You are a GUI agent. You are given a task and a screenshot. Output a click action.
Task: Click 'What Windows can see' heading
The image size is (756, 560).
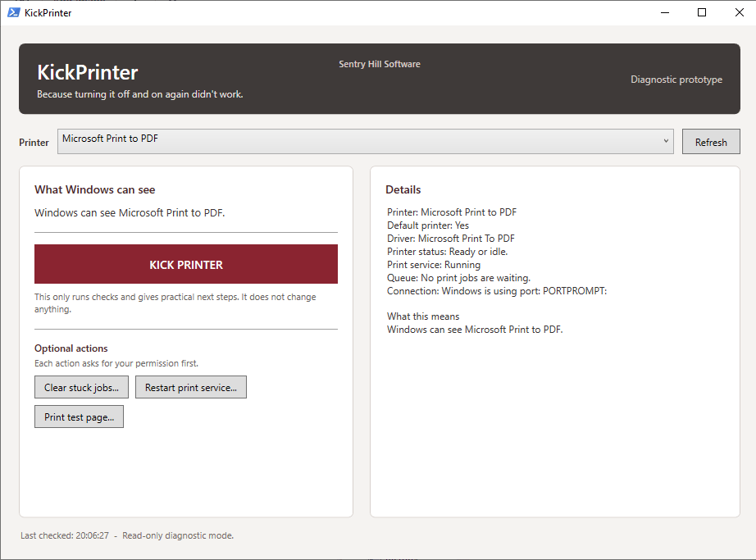[x=94, y=190]
